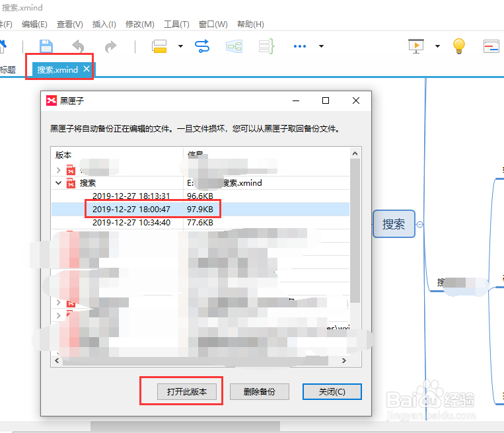Select the 搜索 central topic on canvas
The height and width of the screenshot is (433, 504).
pos(394,224)
